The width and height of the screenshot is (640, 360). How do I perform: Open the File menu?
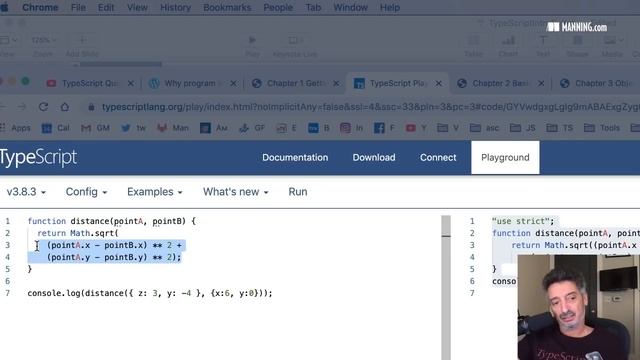[78, 7]
